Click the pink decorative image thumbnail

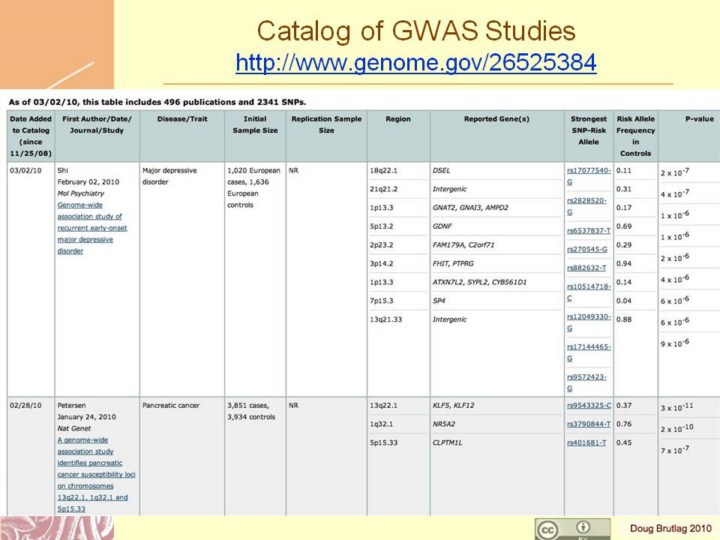coord(56,528)
